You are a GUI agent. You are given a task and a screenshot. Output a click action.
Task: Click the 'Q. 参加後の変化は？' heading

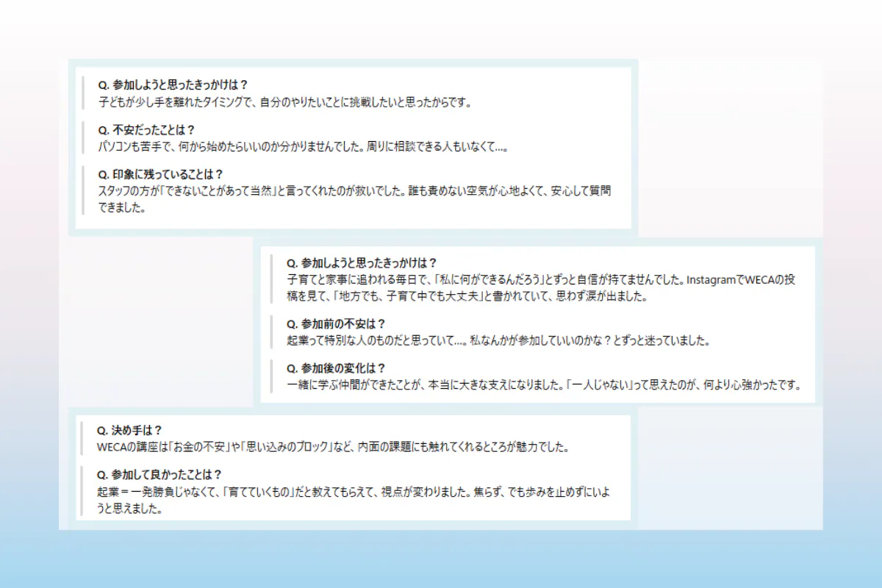336,368
